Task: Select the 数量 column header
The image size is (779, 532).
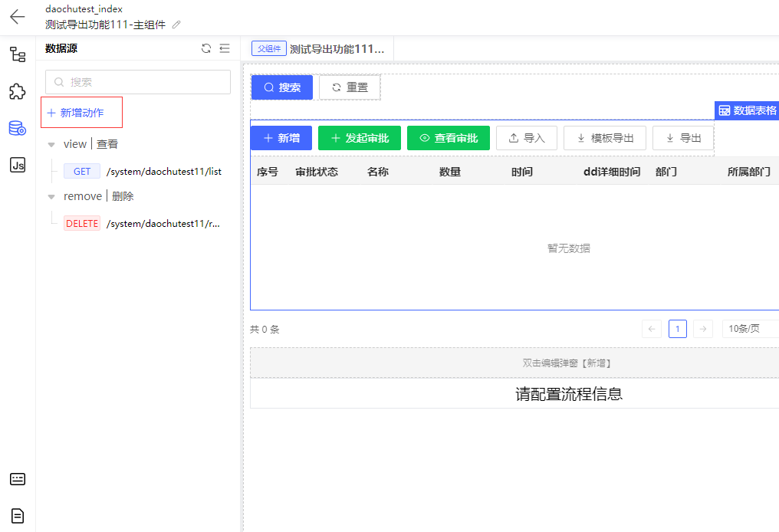Action: coord(449,172)
